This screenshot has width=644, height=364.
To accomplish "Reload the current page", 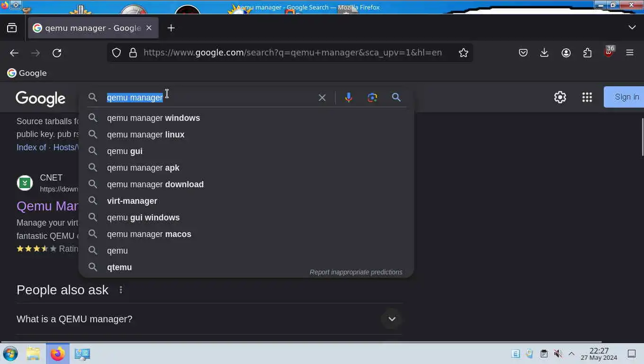I will point(57,53).
